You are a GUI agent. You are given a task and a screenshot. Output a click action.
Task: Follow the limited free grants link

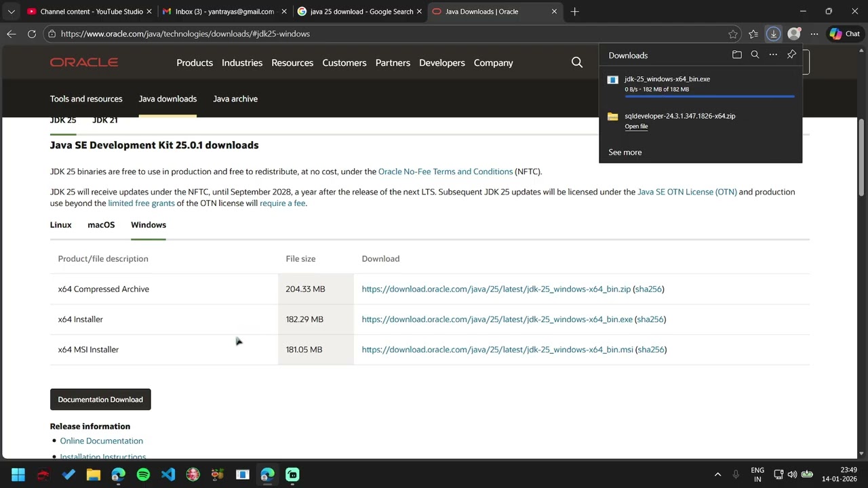point(141,203)
